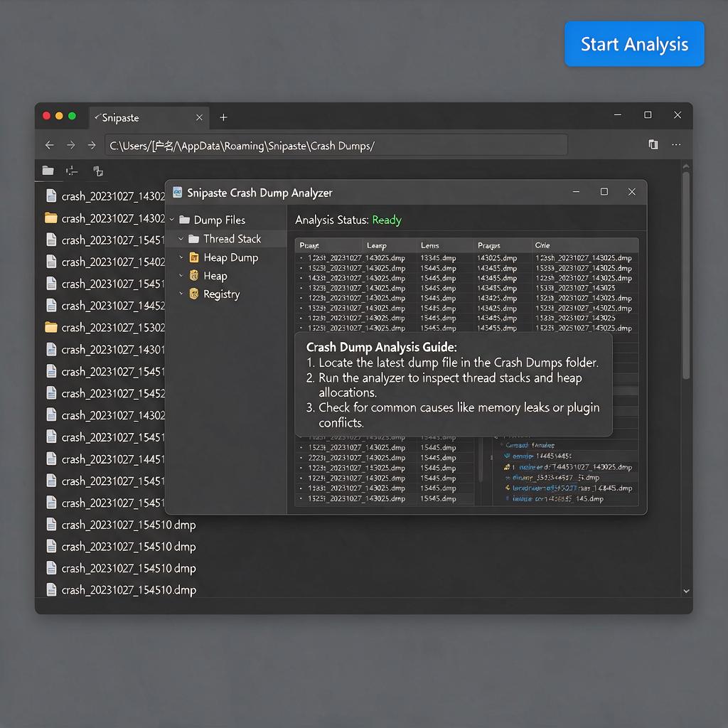Click the copy pages icon near address bar
The height and width of the screenshot is (728, 728).
tap(653, 144)
